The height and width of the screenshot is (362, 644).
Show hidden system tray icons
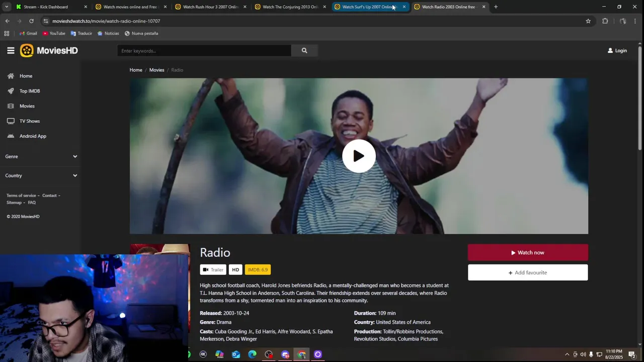(567, 354)
